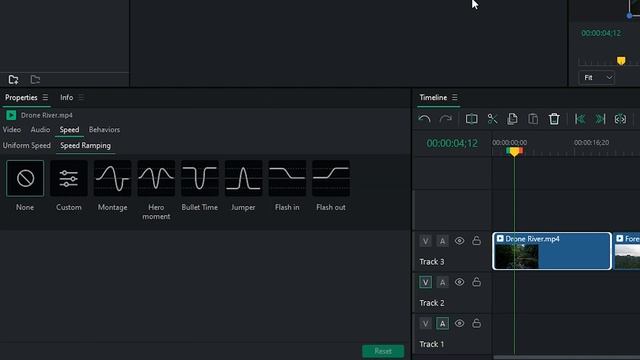Click the horizontal timeline scrollbar

[x=567, y=357]
